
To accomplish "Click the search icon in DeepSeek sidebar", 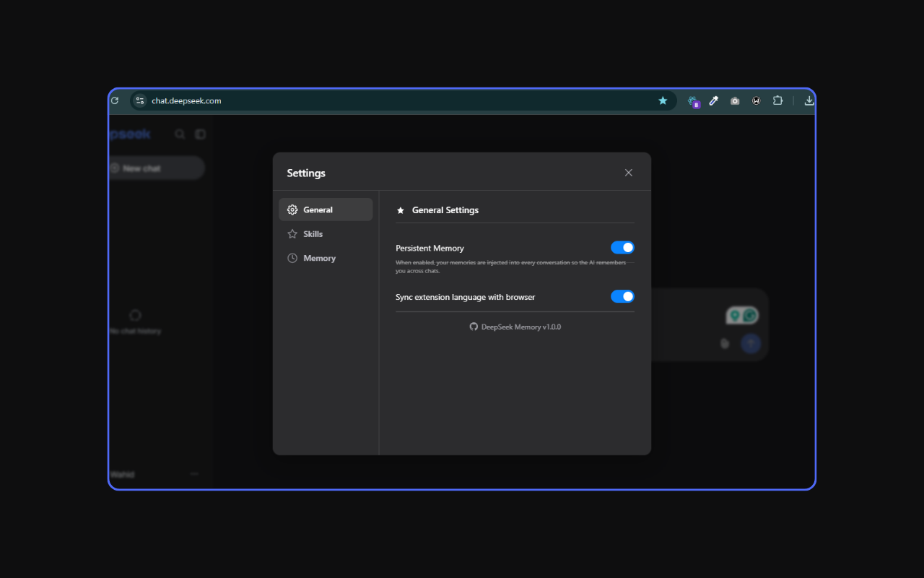I will coord(180,134).
